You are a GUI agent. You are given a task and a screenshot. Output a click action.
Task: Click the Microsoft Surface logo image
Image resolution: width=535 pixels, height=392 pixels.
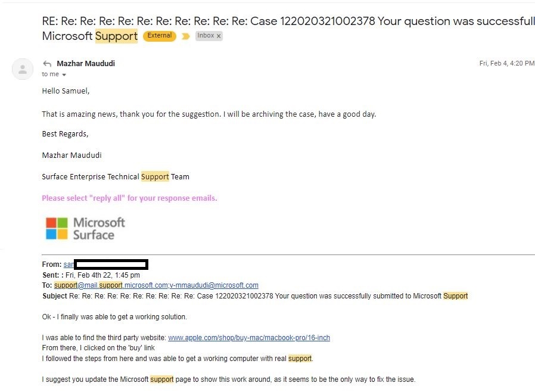point(85,228)
